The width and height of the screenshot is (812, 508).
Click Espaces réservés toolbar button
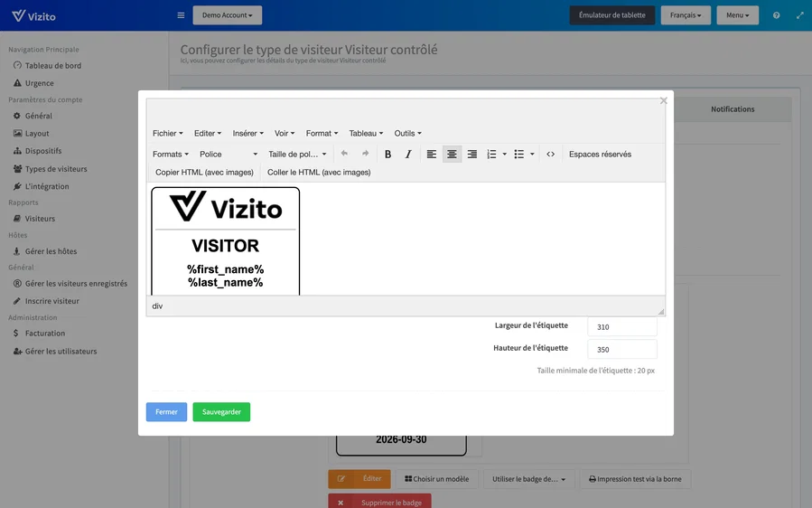600,154
